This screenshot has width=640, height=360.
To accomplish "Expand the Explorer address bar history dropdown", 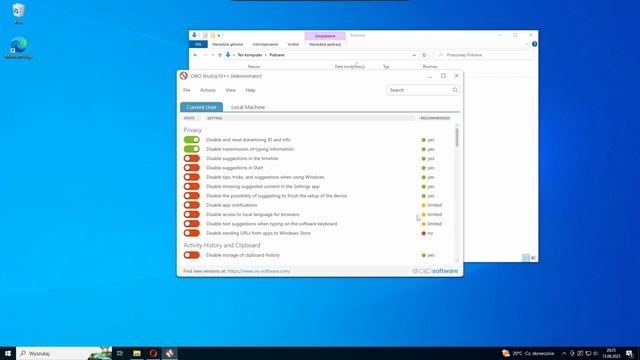I will [x=414, y=55].
